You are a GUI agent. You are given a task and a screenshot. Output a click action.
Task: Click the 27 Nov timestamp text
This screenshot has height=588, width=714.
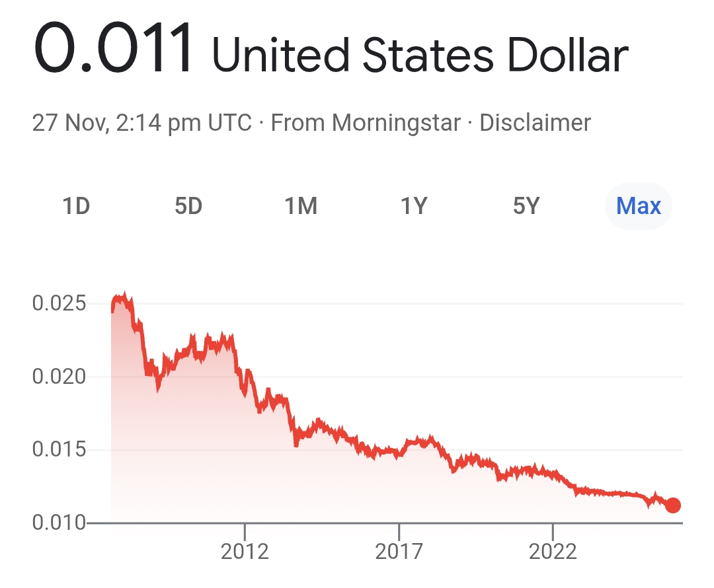tap(142, 123)
